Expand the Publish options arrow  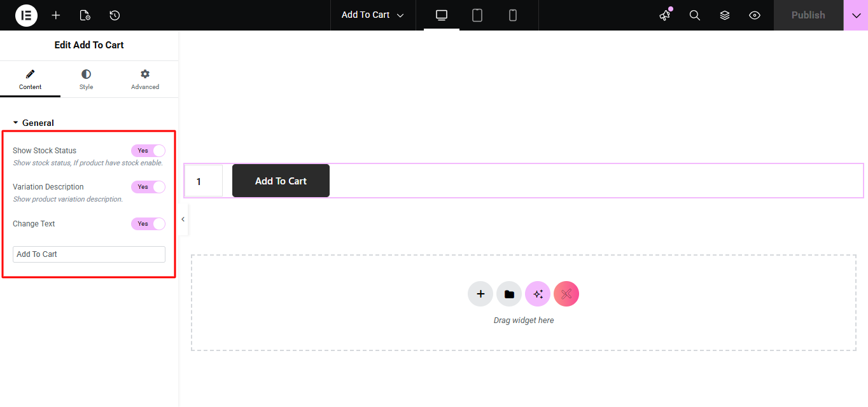click(x=856, y=15)
